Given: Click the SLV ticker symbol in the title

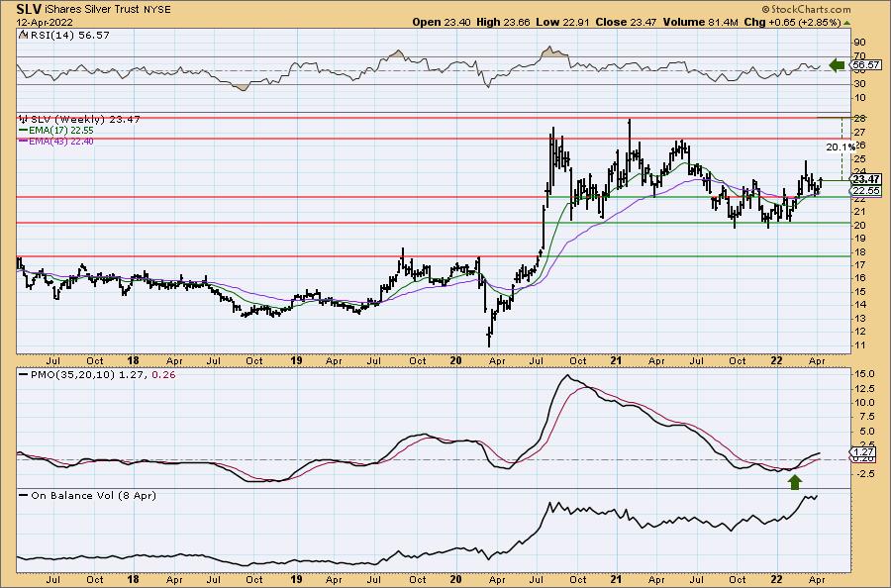Looking at the screenshot, I should tap(29, 9).
